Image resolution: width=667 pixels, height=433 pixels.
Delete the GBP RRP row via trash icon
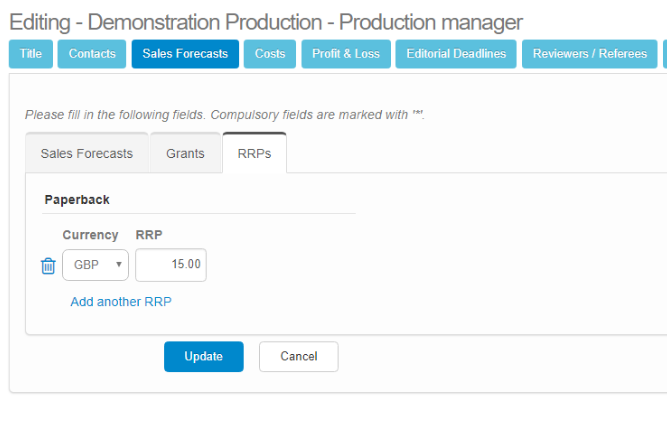click(x=48, y=266)
